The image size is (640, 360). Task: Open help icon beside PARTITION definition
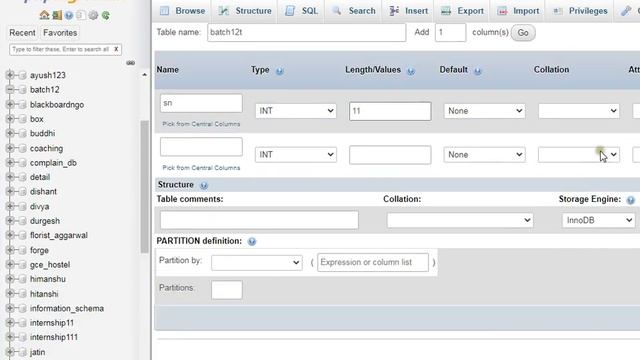click(x=252, y=242)
